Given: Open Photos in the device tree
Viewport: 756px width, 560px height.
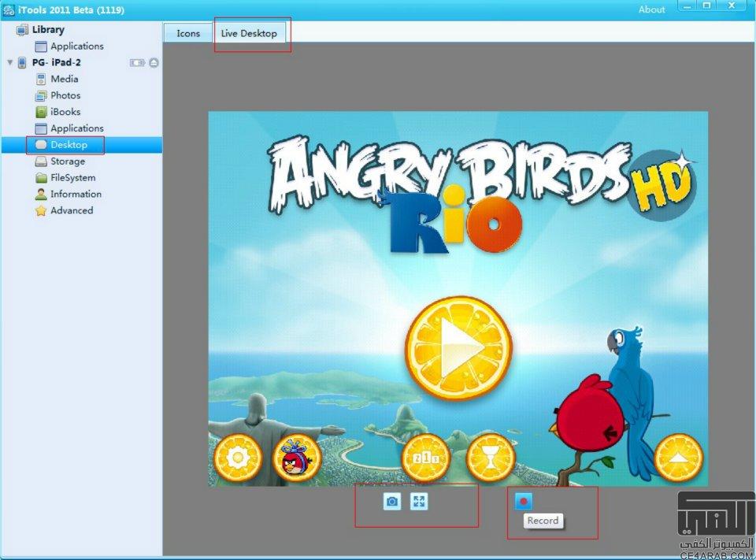Looking at the screenshot, I should click(65, 95).
